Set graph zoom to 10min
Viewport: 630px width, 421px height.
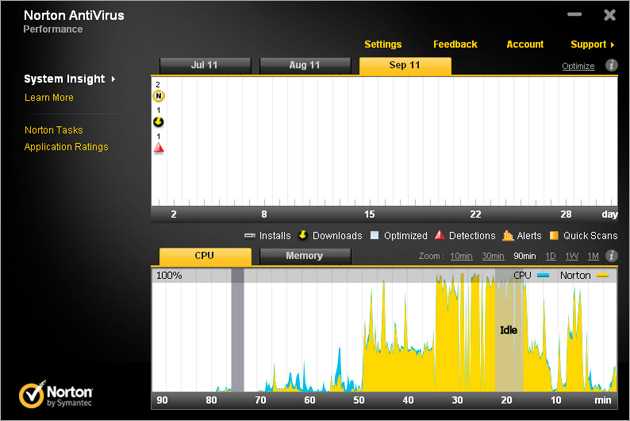tap(461, 256)
